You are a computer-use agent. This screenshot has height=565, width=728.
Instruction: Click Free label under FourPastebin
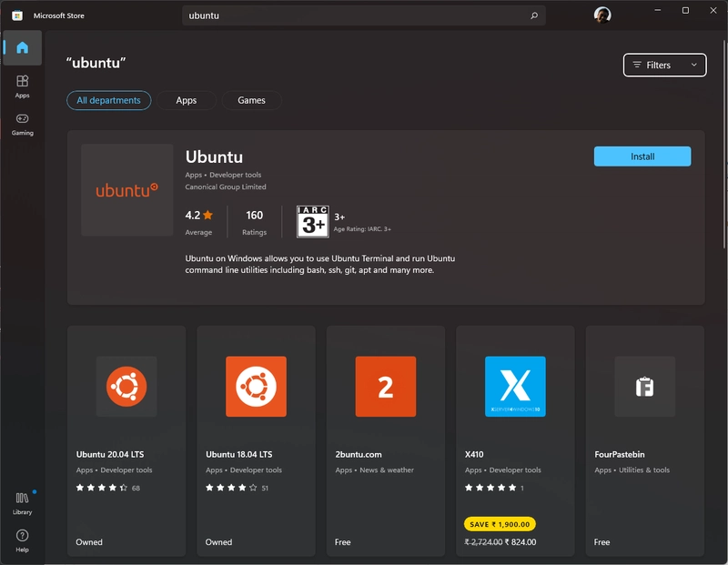[x=602, y=541]
